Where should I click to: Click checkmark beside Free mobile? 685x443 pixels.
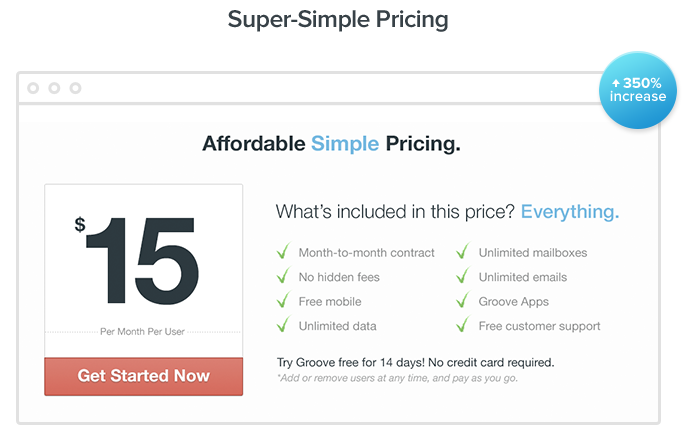[284, 300]
